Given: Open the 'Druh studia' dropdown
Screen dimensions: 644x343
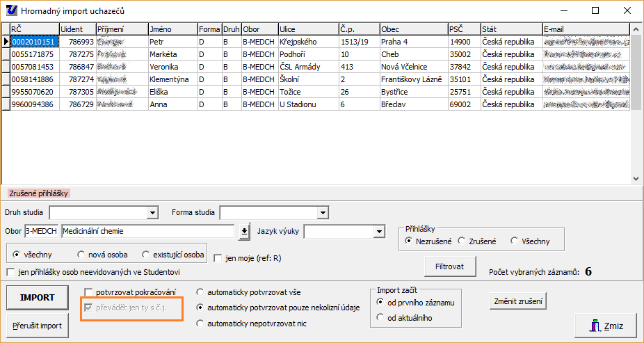Looking at the screenshot, I should pos(153,213).
